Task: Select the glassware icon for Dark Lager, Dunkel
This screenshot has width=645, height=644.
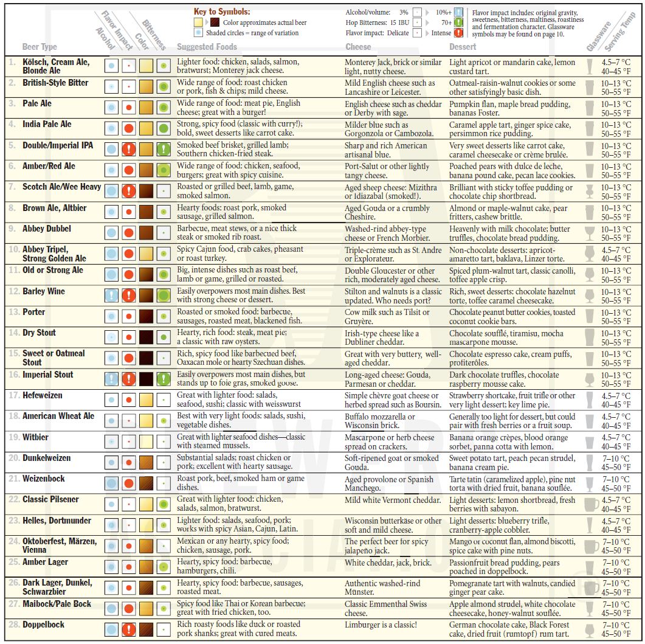Action: click(591, 587)
